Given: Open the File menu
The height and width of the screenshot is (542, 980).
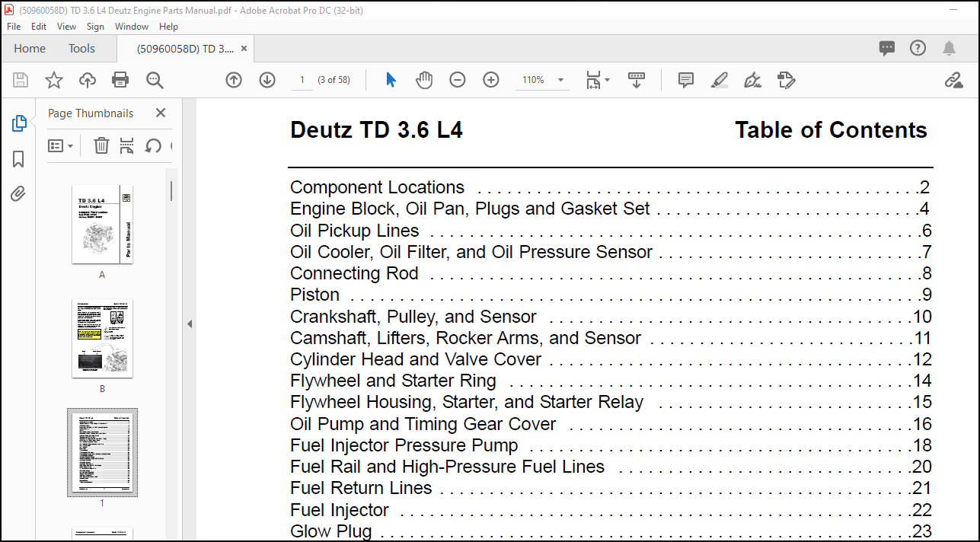Looking at the screenshot, I should (14, 26).
